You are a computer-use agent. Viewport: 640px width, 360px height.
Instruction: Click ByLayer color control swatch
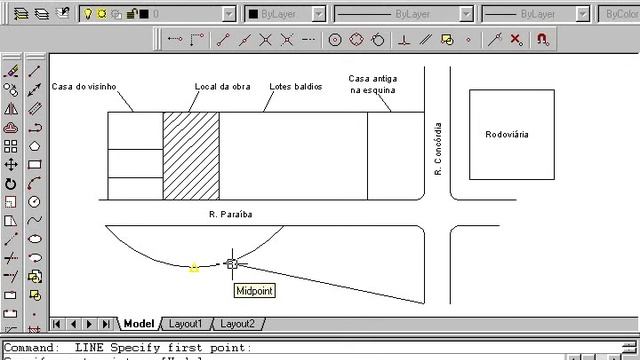coord(253,14)
